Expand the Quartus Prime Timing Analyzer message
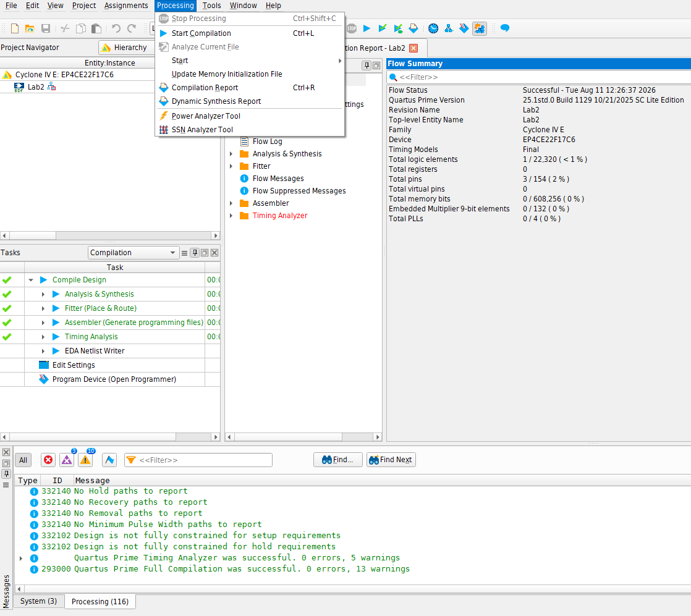 click(21, 558)
